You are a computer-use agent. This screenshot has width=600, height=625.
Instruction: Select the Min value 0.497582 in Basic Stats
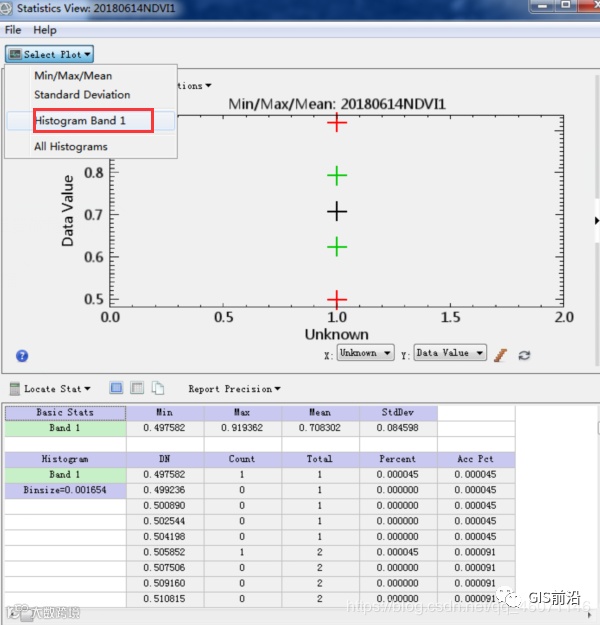coord(165,428)
